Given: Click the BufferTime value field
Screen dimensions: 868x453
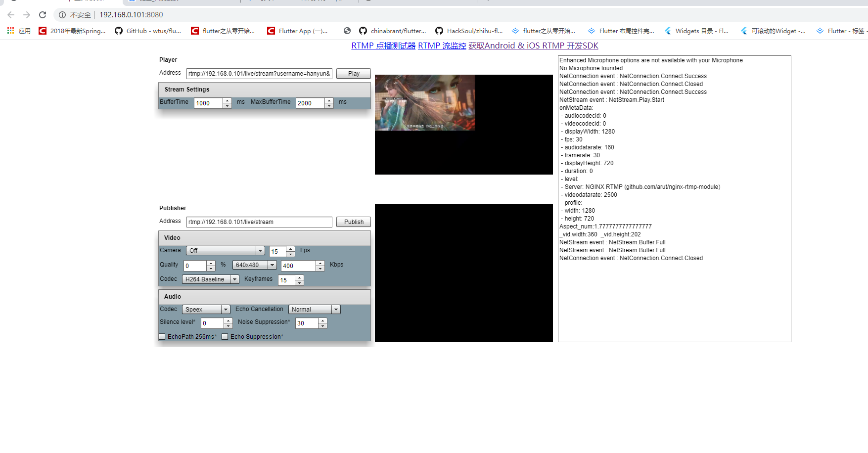Looking at the screenshot, I should tap(209, 103).
